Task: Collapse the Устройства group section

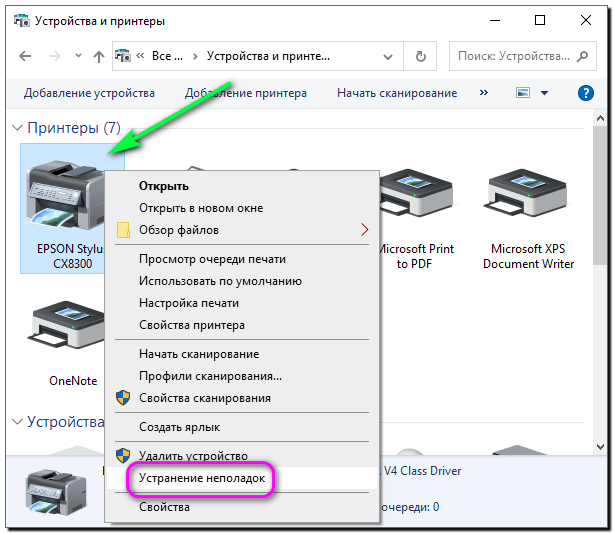Action: (x=17, y=422)
